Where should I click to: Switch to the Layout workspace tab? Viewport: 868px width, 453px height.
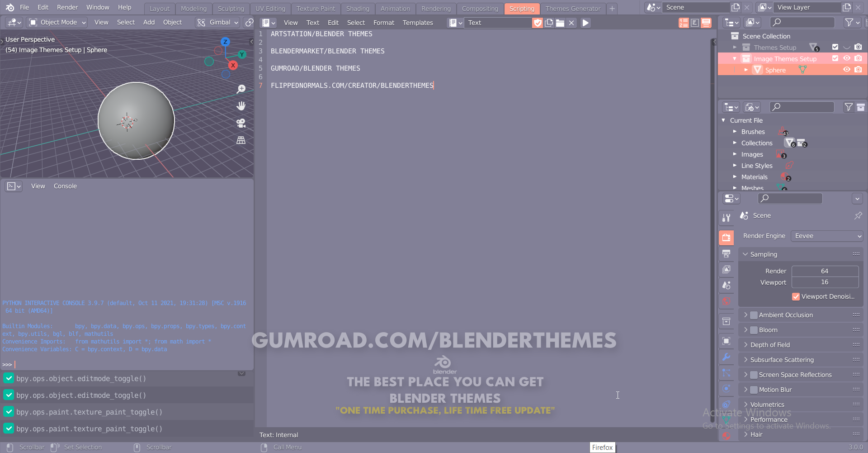pyautogui.click(x=160, y=9)
